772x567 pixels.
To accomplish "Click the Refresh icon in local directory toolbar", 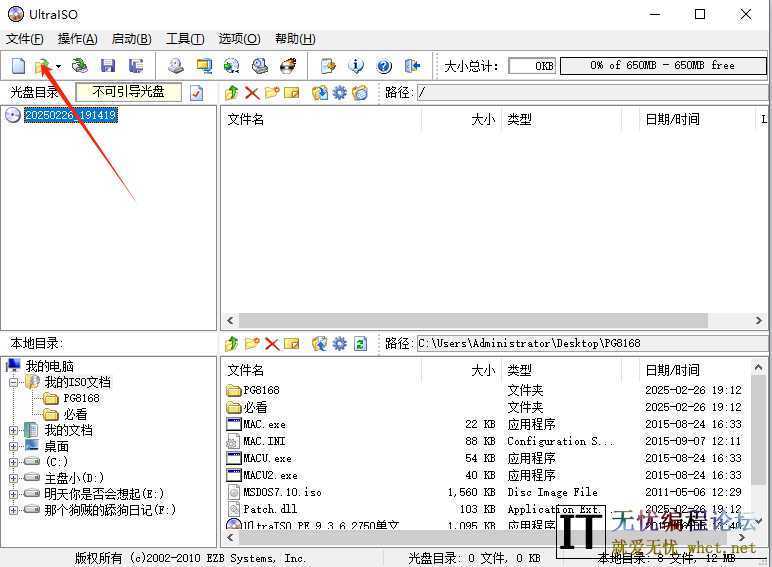I will 360,344.
